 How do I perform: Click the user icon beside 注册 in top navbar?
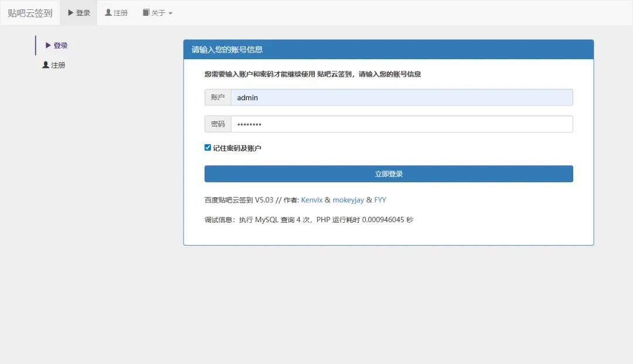point(108,13)
